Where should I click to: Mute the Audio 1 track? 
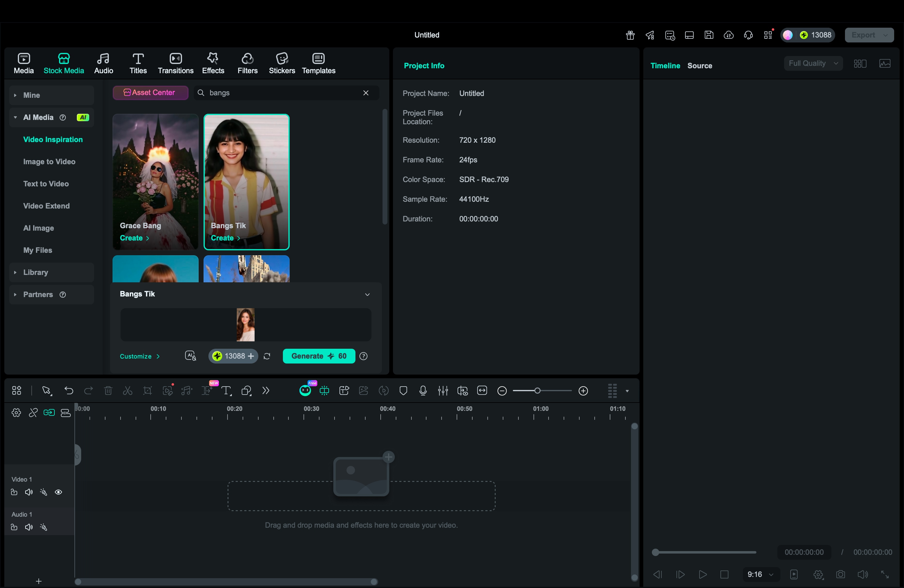tap(29, 527)
